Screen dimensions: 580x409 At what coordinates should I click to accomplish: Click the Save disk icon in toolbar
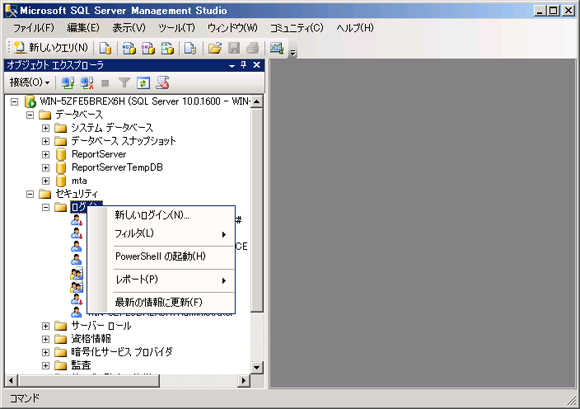[234, 48]
